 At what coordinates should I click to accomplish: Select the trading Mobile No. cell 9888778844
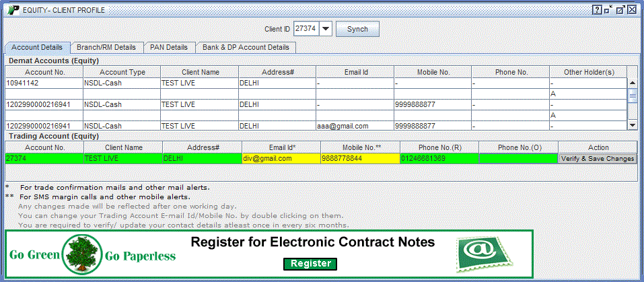pos(360,158)
